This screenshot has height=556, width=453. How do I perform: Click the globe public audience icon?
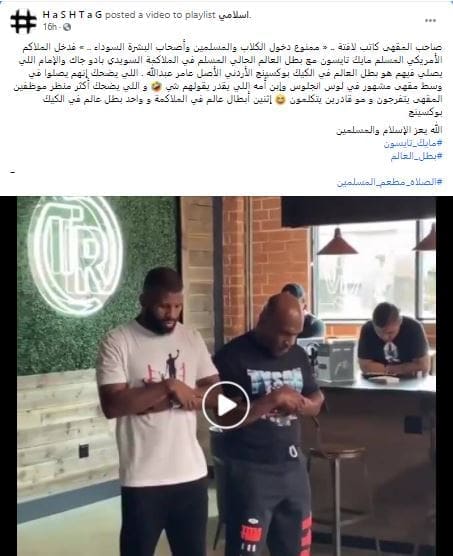point(67,27)
